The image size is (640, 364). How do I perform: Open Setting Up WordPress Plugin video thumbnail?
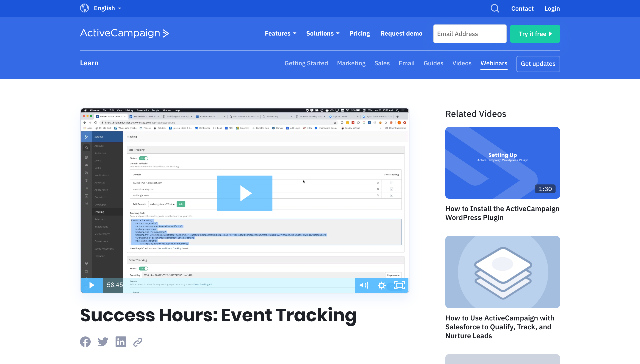[502, 163]
